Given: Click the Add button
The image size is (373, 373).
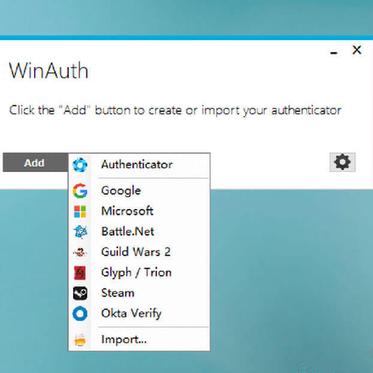Looking at the screenshot, I should 35,163.
